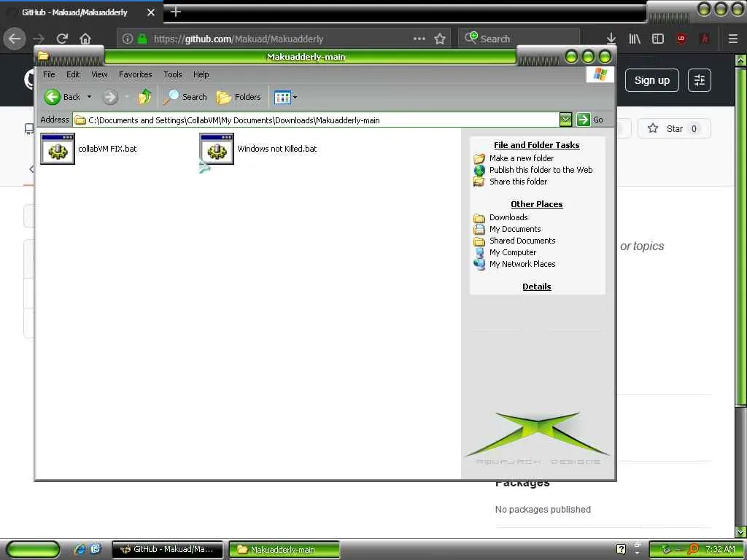This screenshot has height=560, width=747.
Task: Open Explorer Back history dropdown arrow
Action: [x=89, y=97]
